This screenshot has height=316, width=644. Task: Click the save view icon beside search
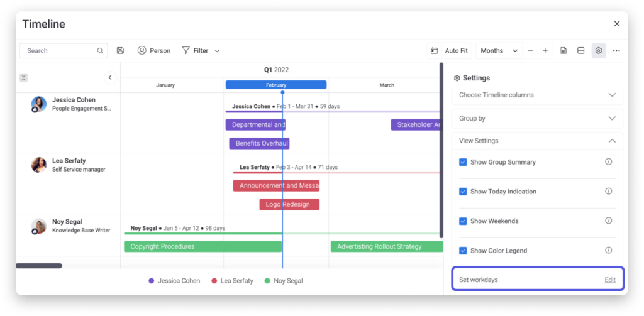120,51
